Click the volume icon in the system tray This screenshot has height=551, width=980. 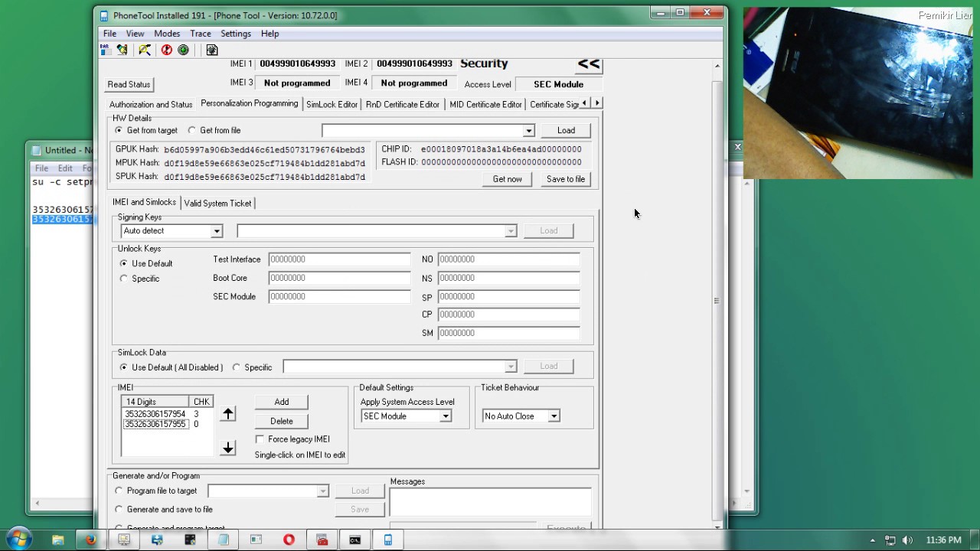pyautogui.click(x=907, y=540)
